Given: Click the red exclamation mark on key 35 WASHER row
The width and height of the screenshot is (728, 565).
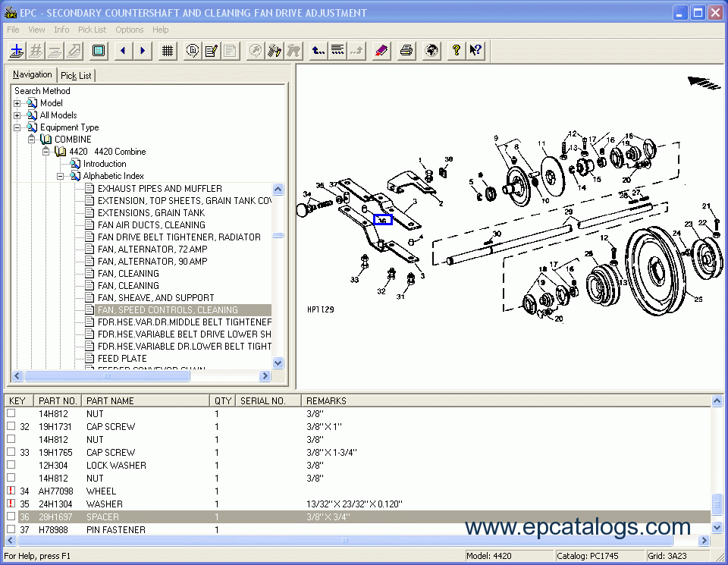Looking at the screenshot, I should tap(11, 504).
